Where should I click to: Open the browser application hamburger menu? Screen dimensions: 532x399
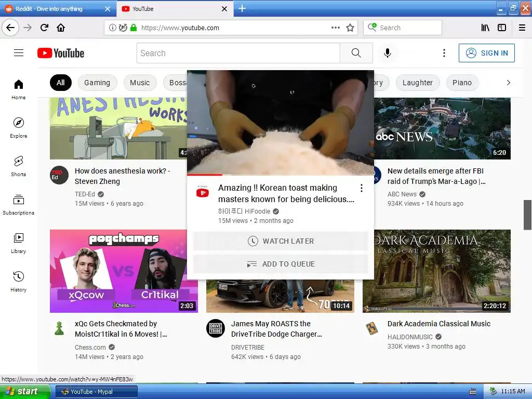pyautogui.click(x=522, y=28)
